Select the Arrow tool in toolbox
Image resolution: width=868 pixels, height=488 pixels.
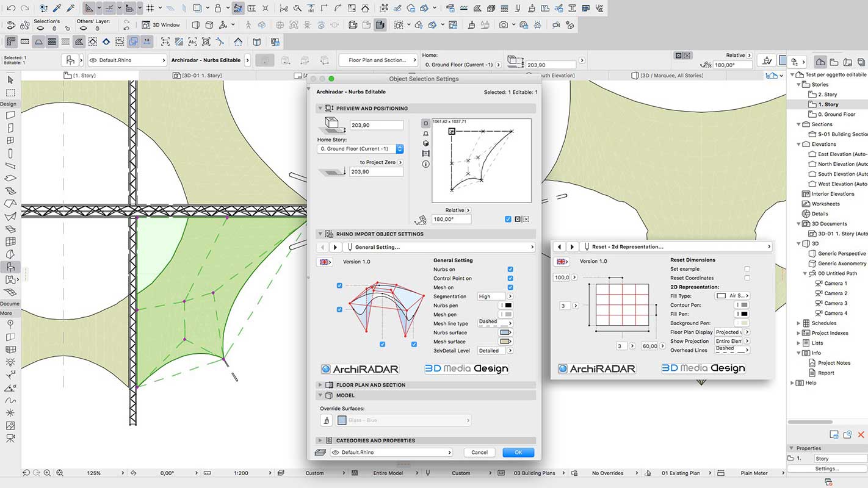(x=10, y=80)
